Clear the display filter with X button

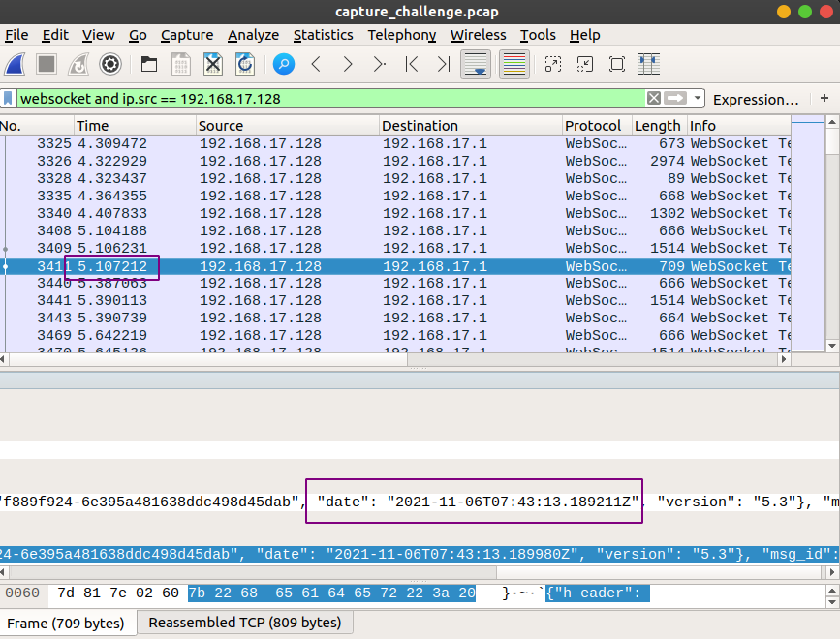click(654, 99)
